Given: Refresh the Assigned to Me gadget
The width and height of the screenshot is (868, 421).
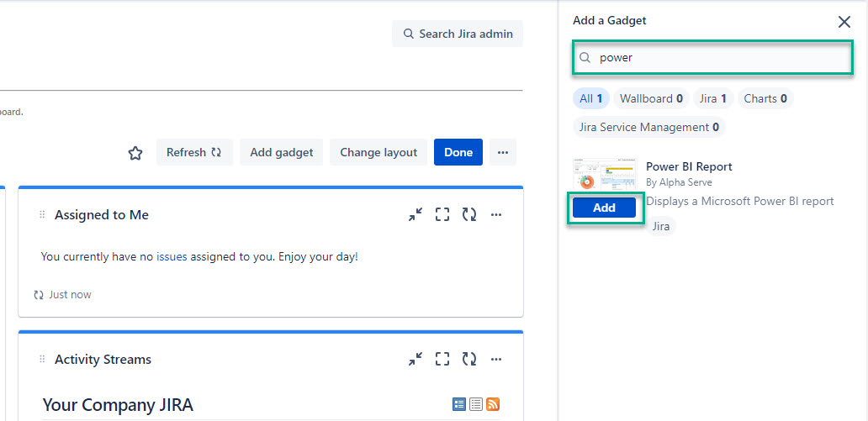Looking at the screenshot, I should 469,215.
